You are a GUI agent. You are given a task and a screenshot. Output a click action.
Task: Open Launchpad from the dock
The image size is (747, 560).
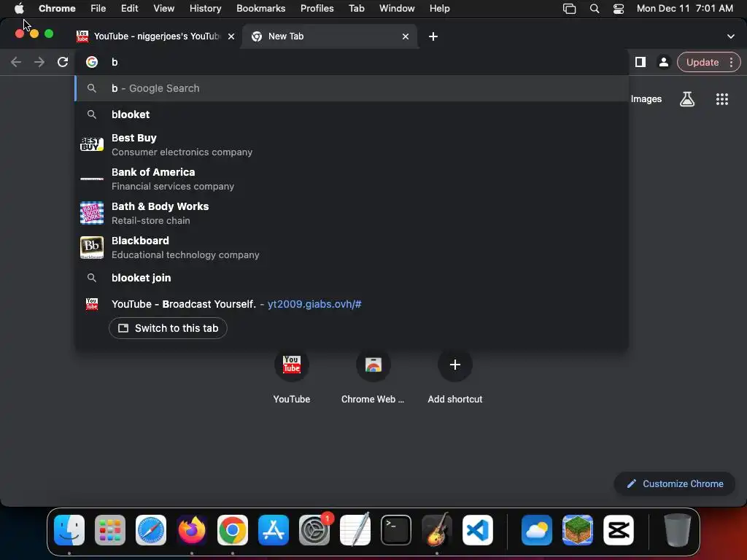point(110,530)
